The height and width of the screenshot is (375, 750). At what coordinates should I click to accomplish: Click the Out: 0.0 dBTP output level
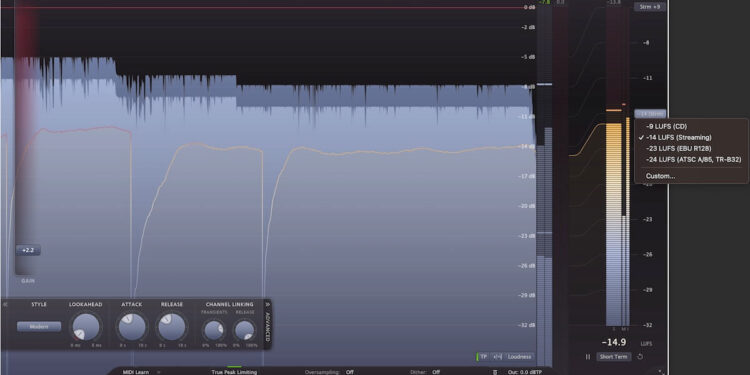pyautogui.click(x=524, y=372)
